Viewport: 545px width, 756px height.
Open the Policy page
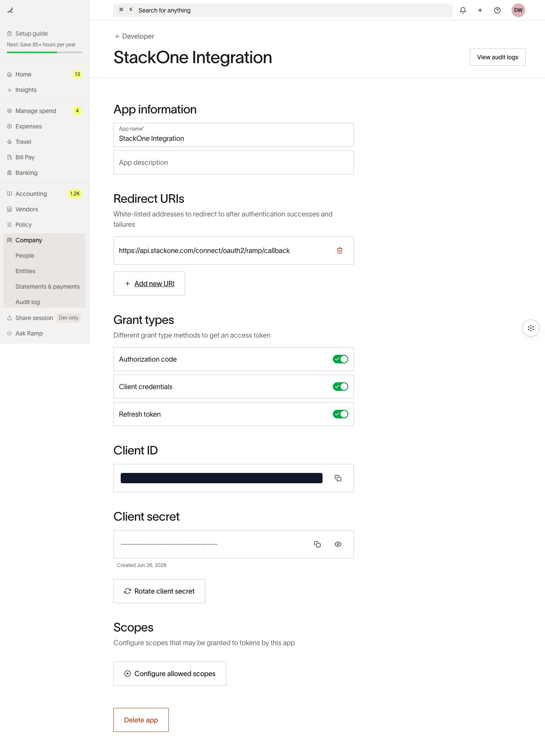[44, 225]
